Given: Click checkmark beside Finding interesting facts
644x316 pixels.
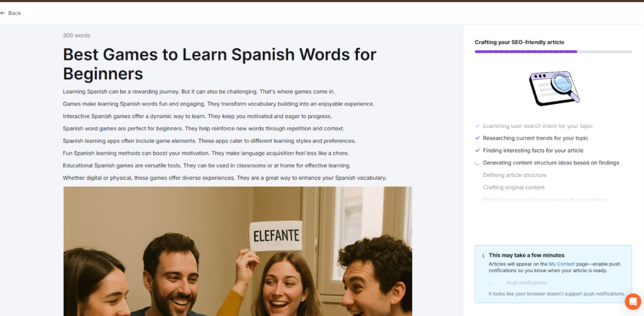Looking at the screenshot, I should tap(477, 150).
